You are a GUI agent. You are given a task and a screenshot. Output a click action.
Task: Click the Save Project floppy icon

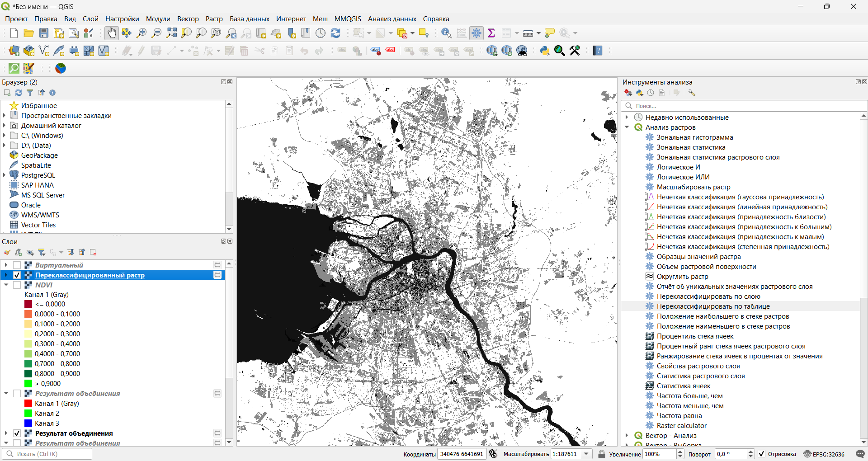point(44,33)
